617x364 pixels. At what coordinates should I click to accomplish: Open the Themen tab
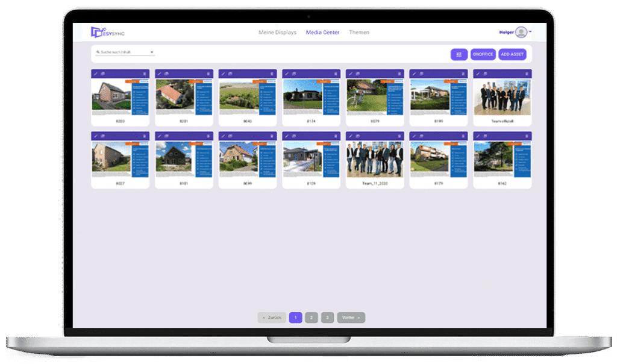(359, 33)
